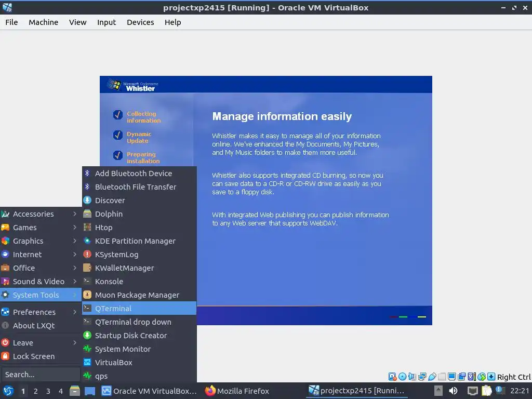Viewport: 532px width, 399px height.
Task: Open KDE Partition Manager
Action: click(x=139, y=241)
